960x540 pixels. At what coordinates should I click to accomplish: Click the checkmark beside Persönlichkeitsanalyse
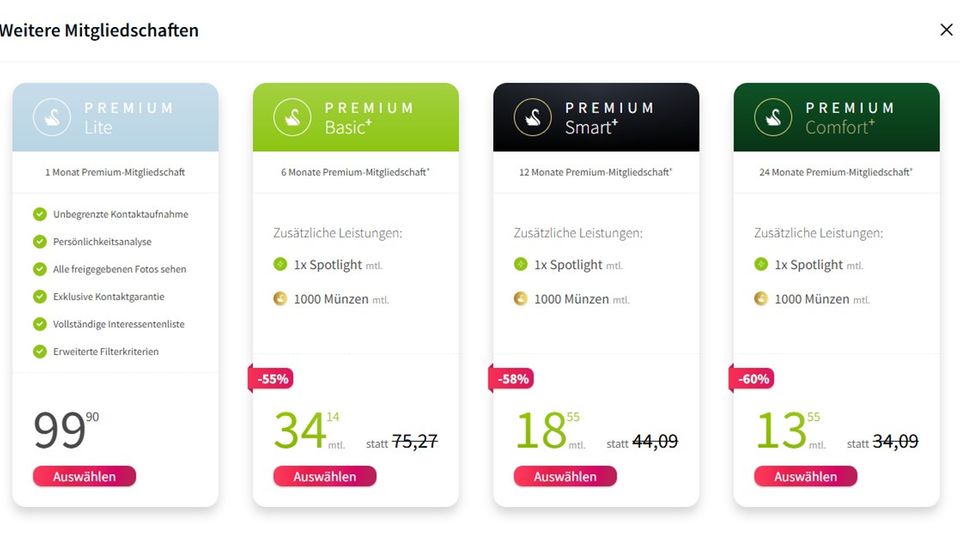(x=40, y=242)
